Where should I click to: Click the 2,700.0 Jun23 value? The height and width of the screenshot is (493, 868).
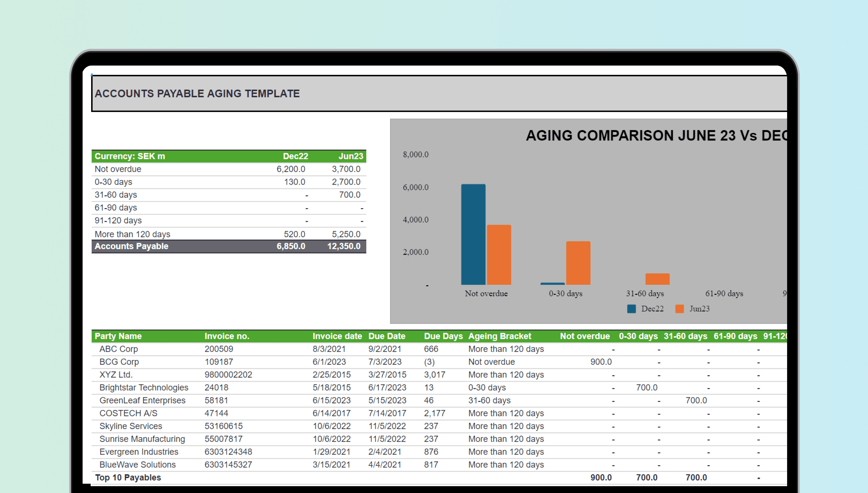tap(346, 182)
